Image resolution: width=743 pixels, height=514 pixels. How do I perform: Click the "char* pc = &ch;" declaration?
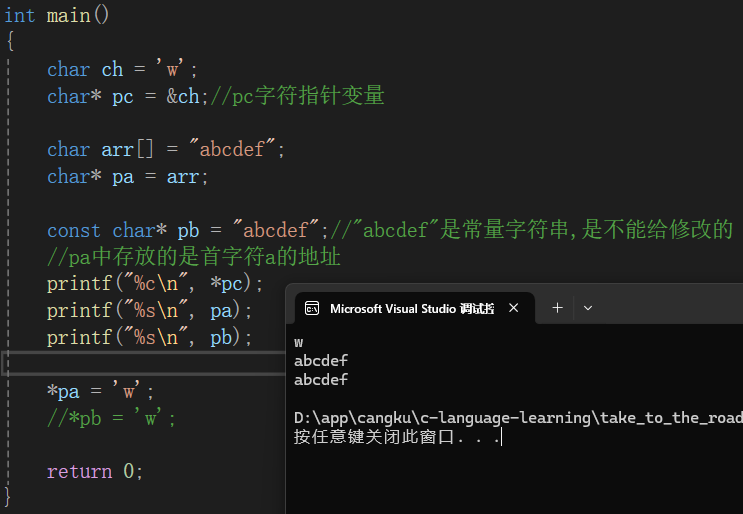(x=127, y=96)
